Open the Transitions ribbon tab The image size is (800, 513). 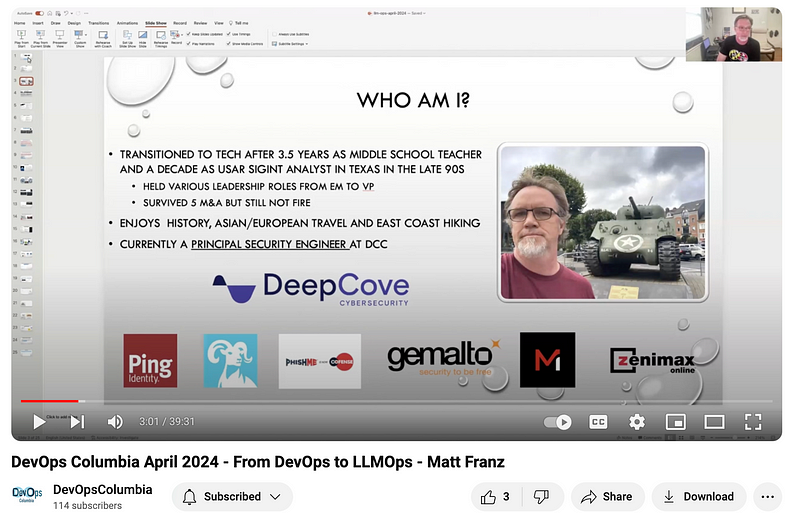[98, 23]
